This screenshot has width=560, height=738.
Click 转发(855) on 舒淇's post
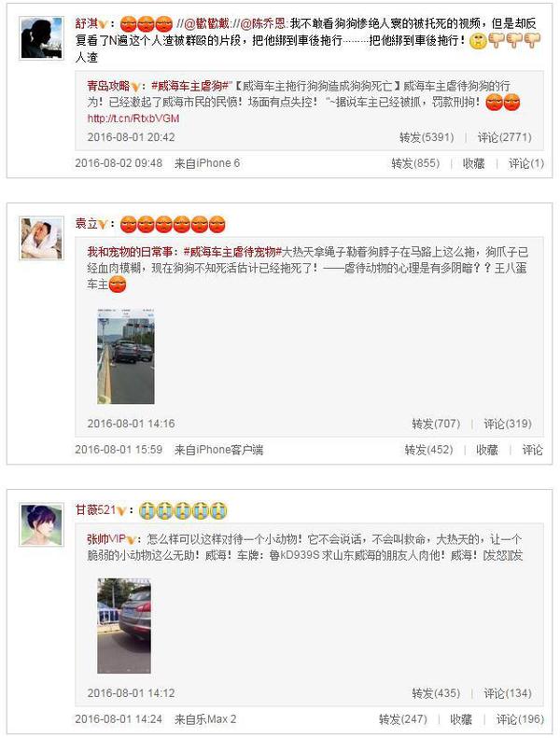(415, 163)
